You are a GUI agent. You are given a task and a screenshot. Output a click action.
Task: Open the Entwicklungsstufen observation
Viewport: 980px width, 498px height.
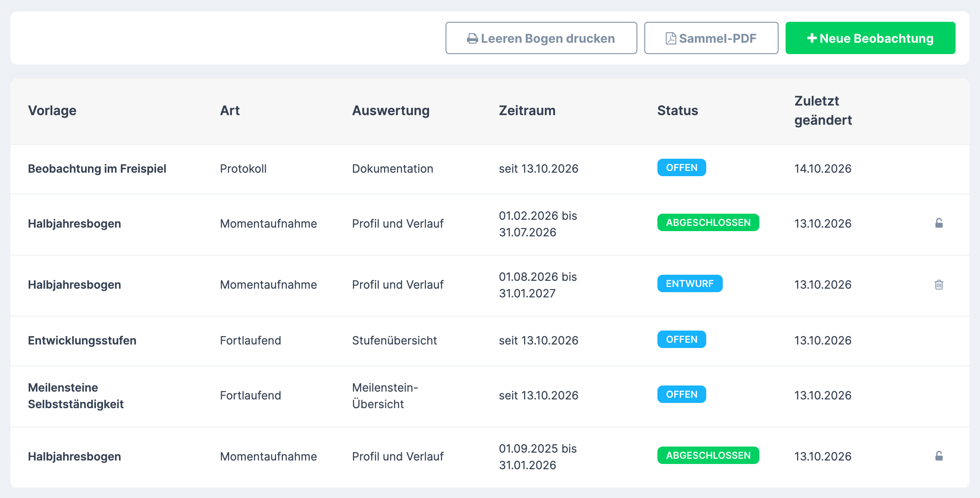[82, 341]
